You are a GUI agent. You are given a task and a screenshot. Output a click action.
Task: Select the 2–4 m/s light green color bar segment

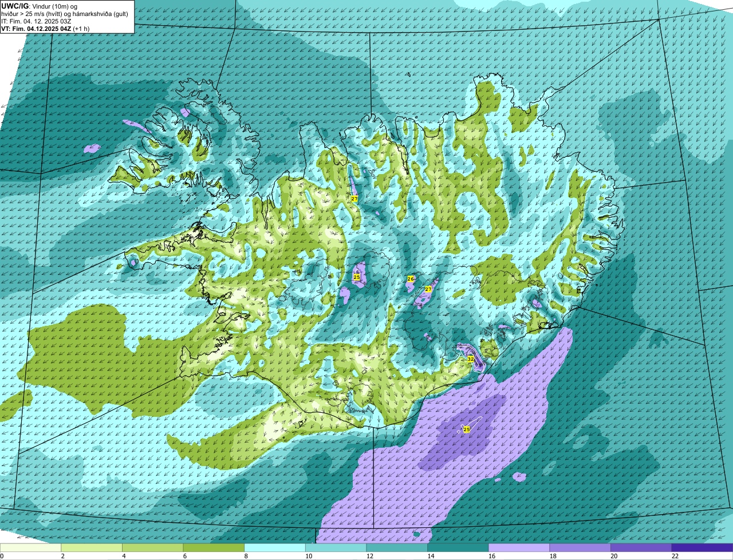click(92, 547)
